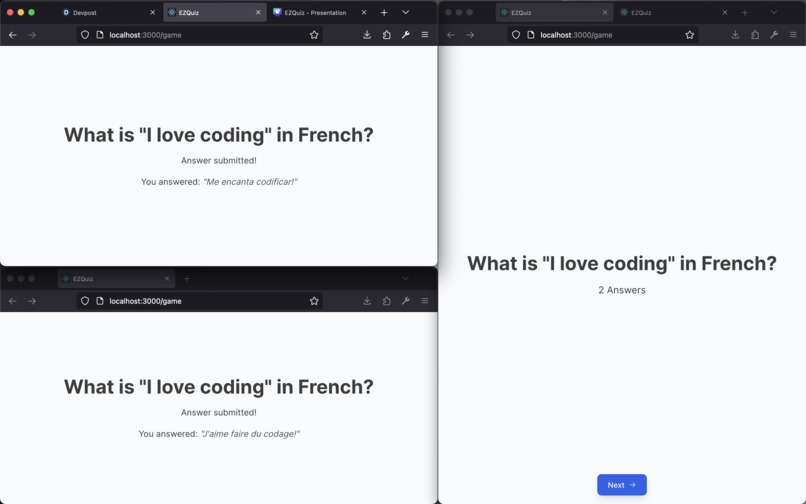Click the shield icon in the right window

pos(516,35)
